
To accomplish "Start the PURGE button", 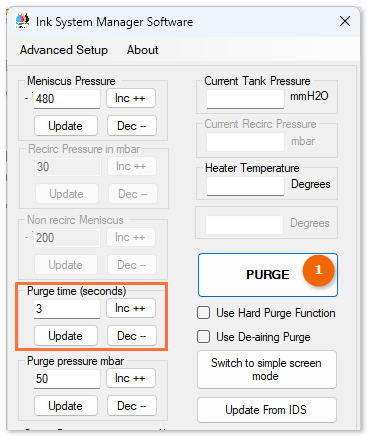I will [x=268, y=275].
